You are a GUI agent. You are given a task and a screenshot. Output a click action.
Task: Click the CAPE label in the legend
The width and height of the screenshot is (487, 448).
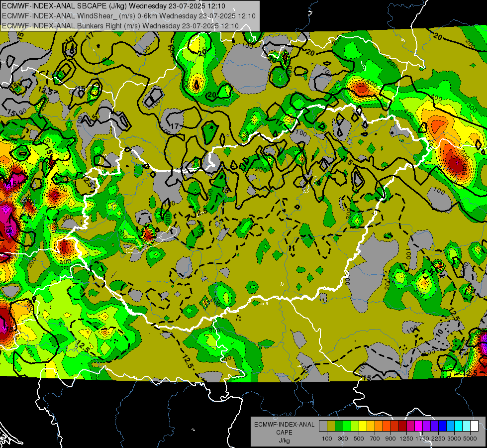[284, 433]
